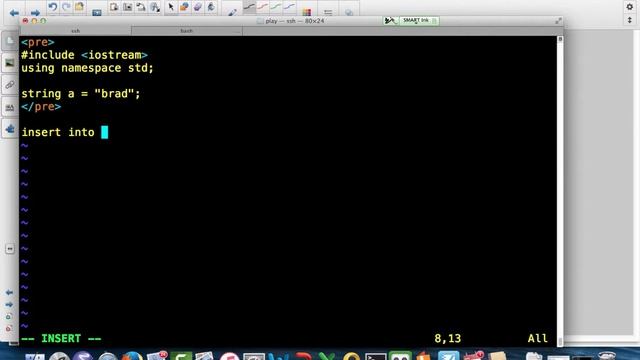
Task: Click the small right arrow in sidebar bottom
Action: pos(9,304)
